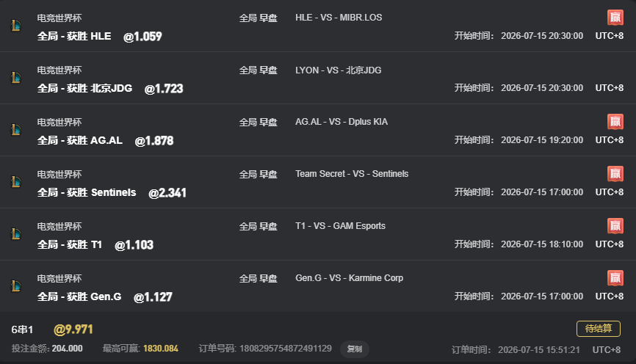Click the T1 - VS - GAM Esports match
Image resolution: width=636 pixels, height=364 pixels.
coord(340,226)
